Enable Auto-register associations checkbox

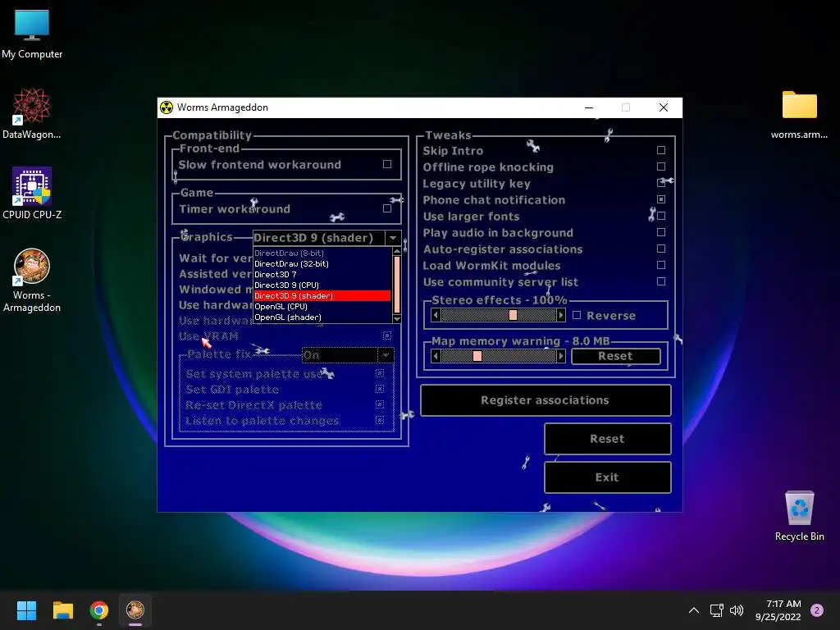[x=661, y=249]
